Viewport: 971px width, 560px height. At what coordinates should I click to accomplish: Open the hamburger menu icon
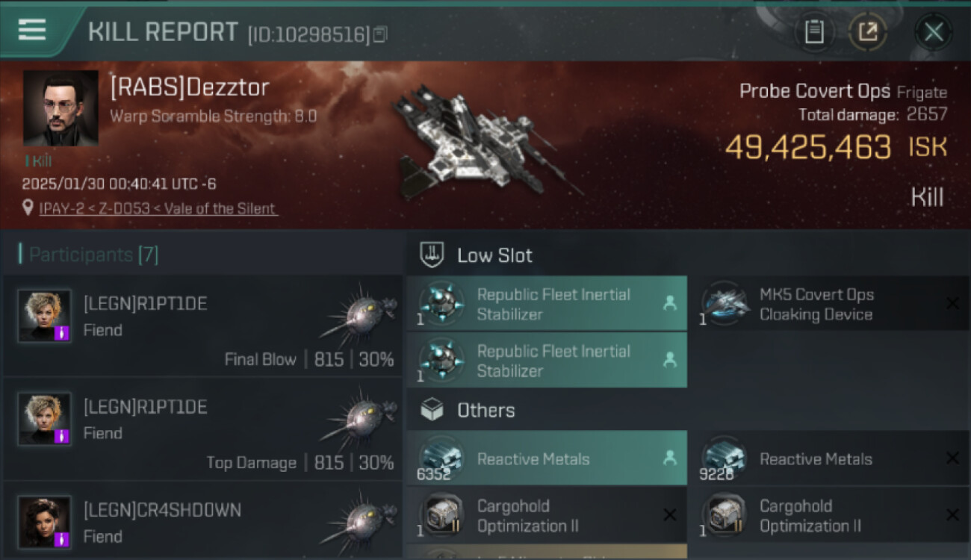[x=32, y=30]
